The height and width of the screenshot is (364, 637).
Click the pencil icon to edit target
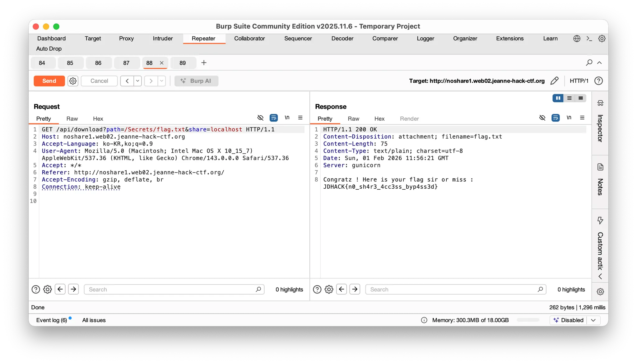554,81
